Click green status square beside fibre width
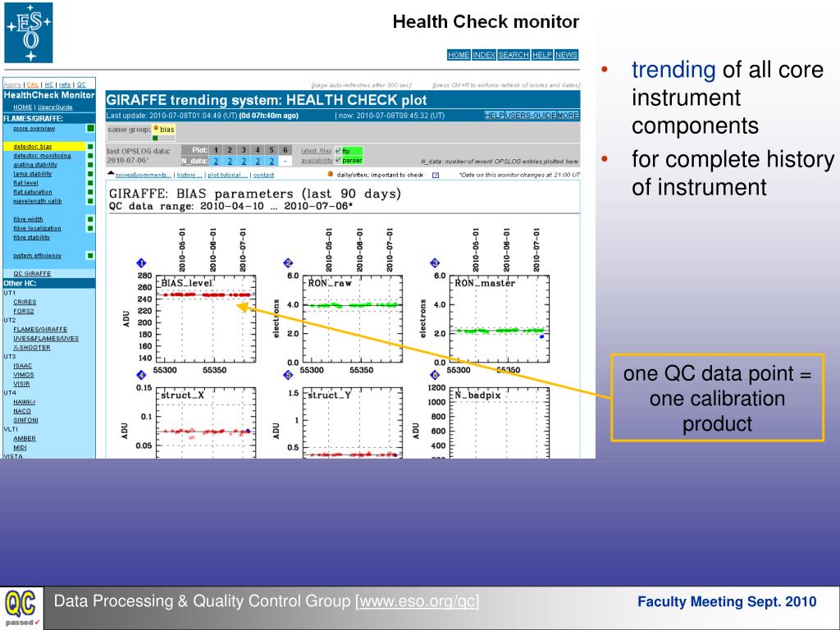This screenshot has width=840, height=630. click(90, 219)
